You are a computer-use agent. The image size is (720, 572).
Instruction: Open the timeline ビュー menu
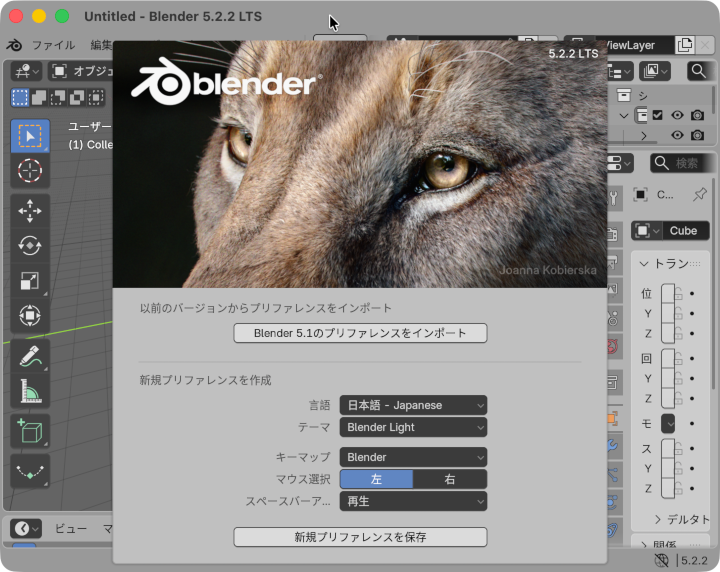coord(71,529)
